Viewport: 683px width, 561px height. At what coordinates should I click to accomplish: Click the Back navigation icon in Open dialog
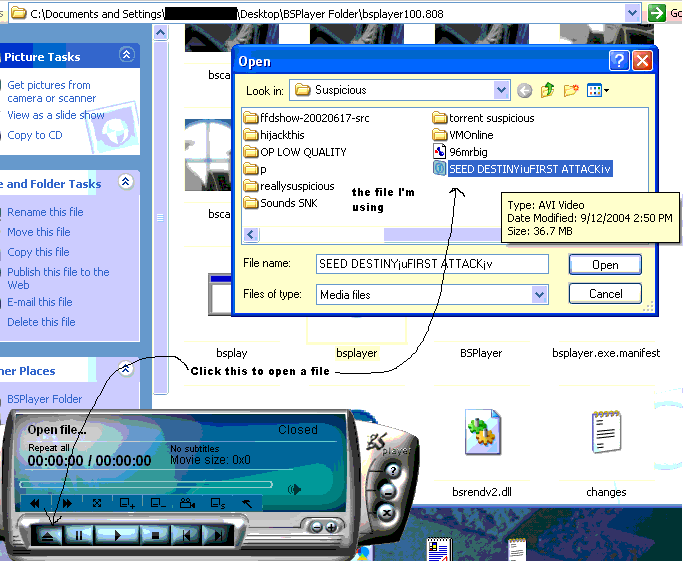tap(524, 91)
